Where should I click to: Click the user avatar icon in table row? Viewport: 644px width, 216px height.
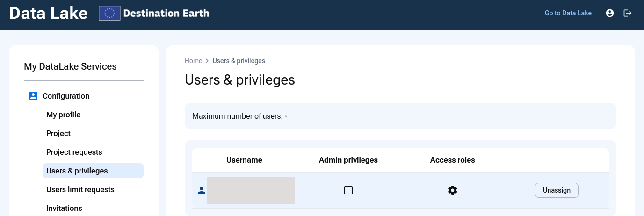point(202,190)
